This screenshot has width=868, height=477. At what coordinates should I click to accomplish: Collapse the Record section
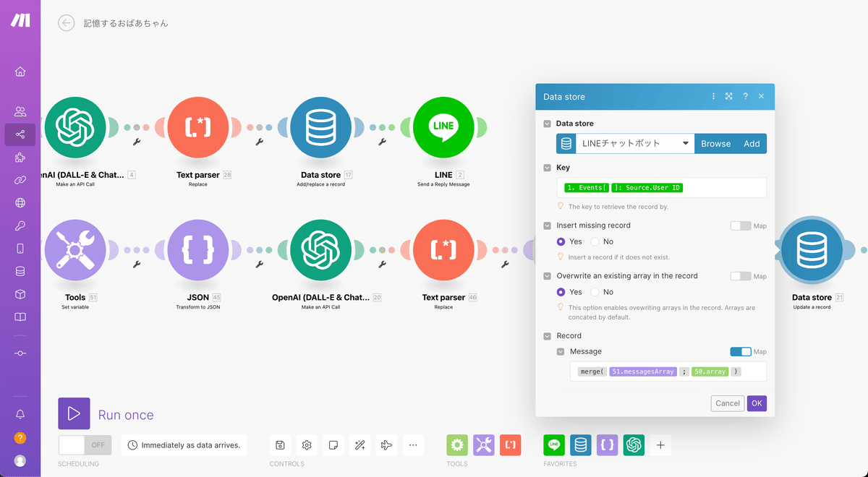tap(548, 336)
